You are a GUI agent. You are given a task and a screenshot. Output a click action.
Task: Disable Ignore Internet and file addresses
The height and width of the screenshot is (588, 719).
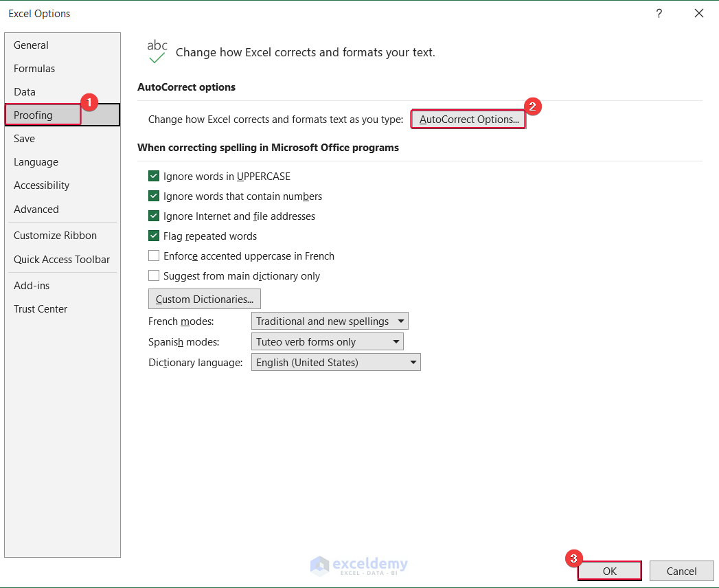(x=154, y=216)
